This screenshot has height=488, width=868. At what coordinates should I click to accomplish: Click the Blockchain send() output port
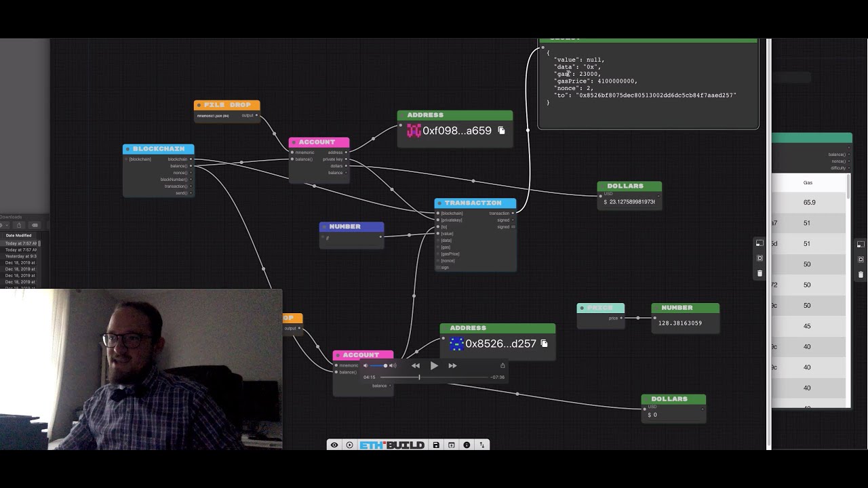[x=191, y=193]
